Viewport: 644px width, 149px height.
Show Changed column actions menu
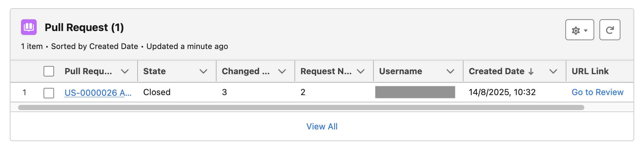[282, 71]
